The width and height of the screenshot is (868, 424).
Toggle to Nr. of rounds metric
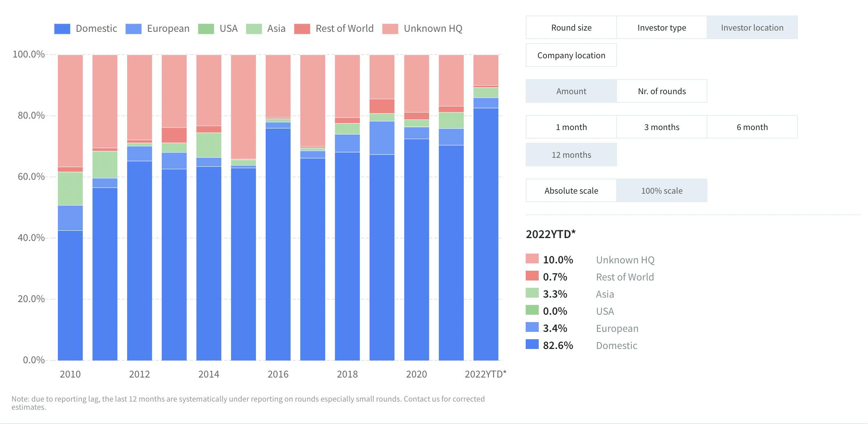pyautogui.click(x=661, y=91)
